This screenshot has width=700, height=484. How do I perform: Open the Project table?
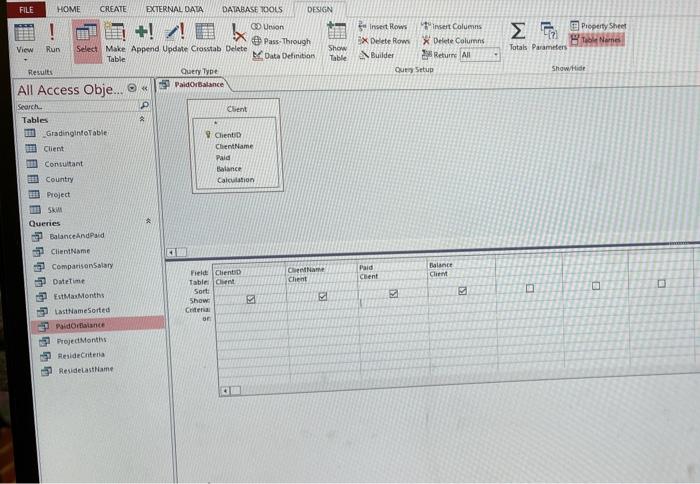[50, 194]
